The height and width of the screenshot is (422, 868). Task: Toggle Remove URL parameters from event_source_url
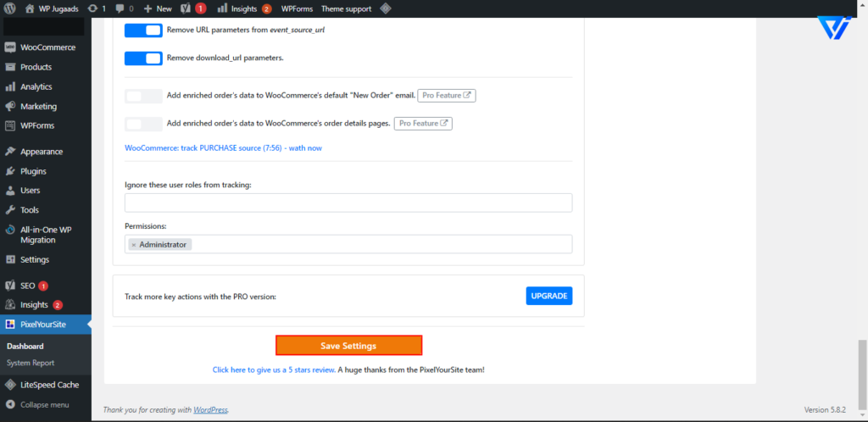[143, 31]
